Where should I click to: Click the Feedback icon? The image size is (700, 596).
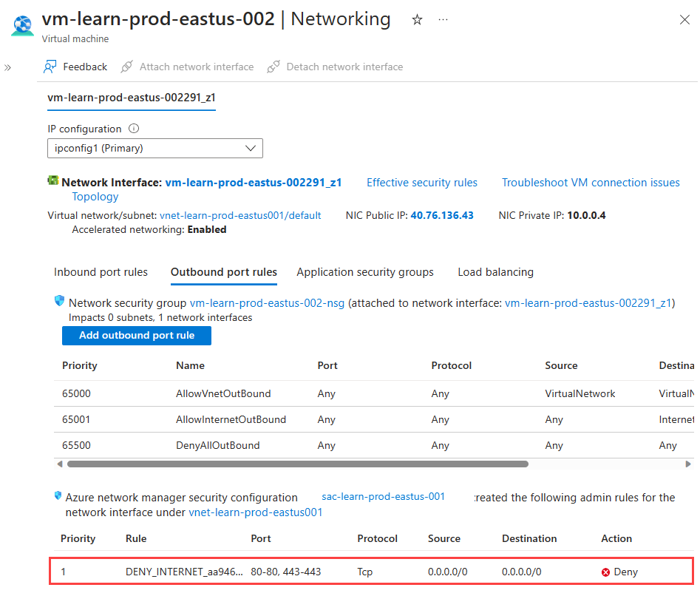pos(50,67)
